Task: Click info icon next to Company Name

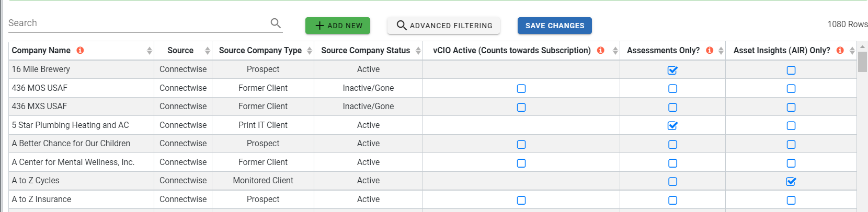Action: [x=80, y=50]
